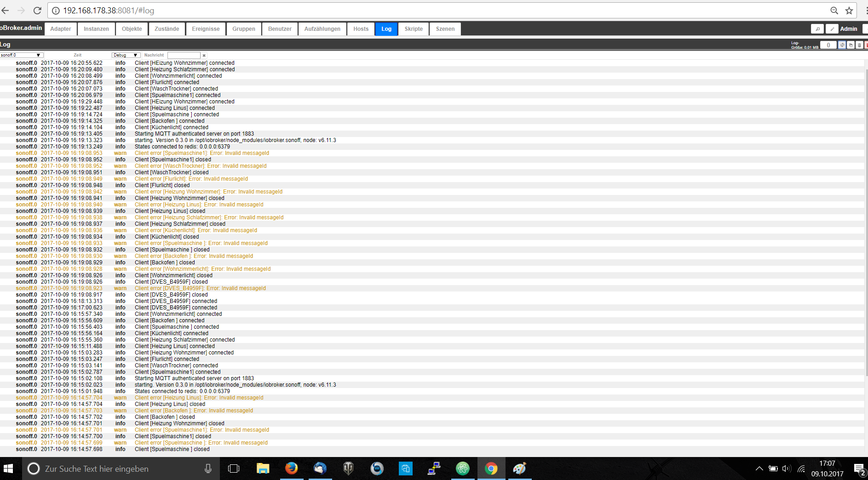The image size is (868, 480).
Task: Click the pencil edit button beside Admin
Action: click(832, 29)
